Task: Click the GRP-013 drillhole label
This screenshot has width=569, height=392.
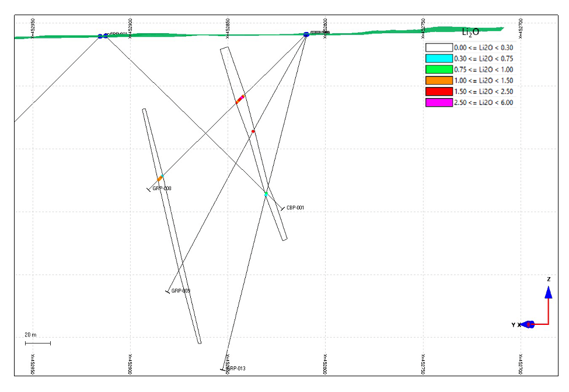Action: click(236, 368)
